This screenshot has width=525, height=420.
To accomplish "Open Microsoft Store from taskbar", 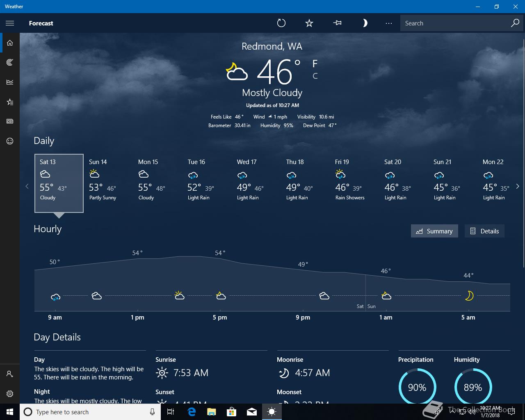I will coord(231,412).
